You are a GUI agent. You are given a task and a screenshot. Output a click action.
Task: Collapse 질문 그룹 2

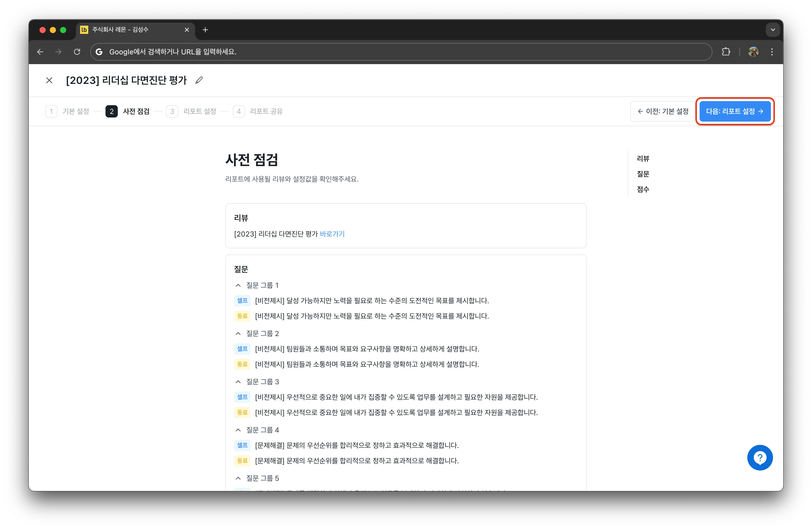pyautogui.click(x=238, y=333)
